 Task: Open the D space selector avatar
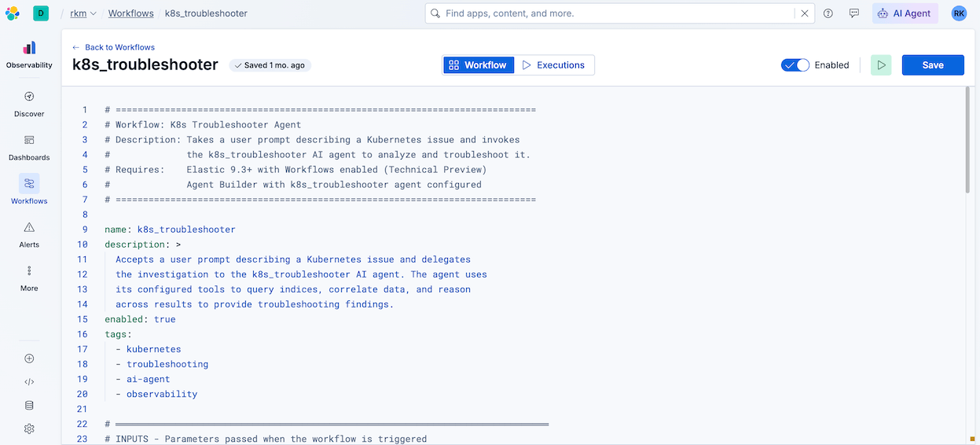tap(41, 13)
